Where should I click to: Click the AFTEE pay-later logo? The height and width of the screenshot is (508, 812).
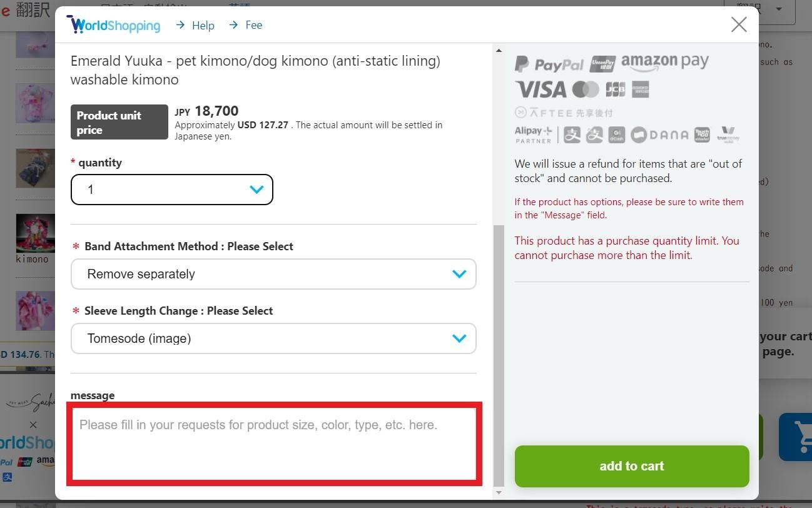564,113
